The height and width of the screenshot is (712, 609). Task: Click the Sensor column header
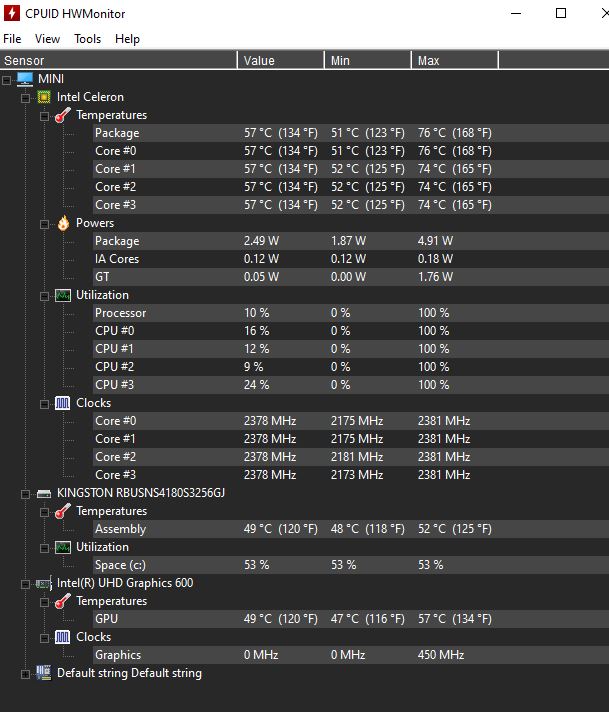click(x=118, y=60)
